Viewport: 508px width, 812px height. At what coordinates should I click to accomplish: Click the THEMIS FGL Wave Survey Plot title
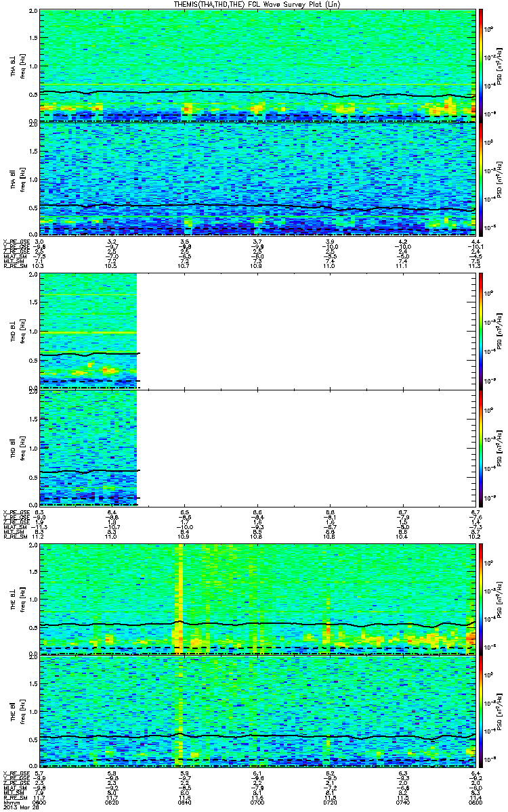(x=258, y=5)
